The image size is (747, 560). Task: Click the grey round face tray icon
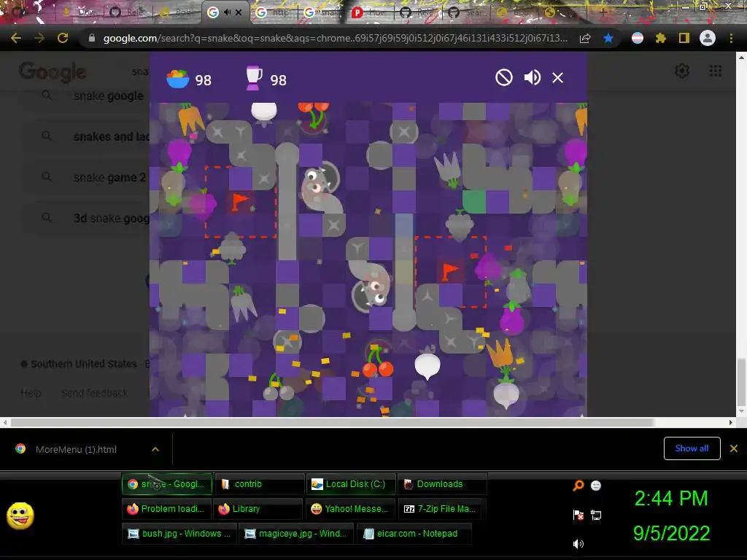click(595, 486)
